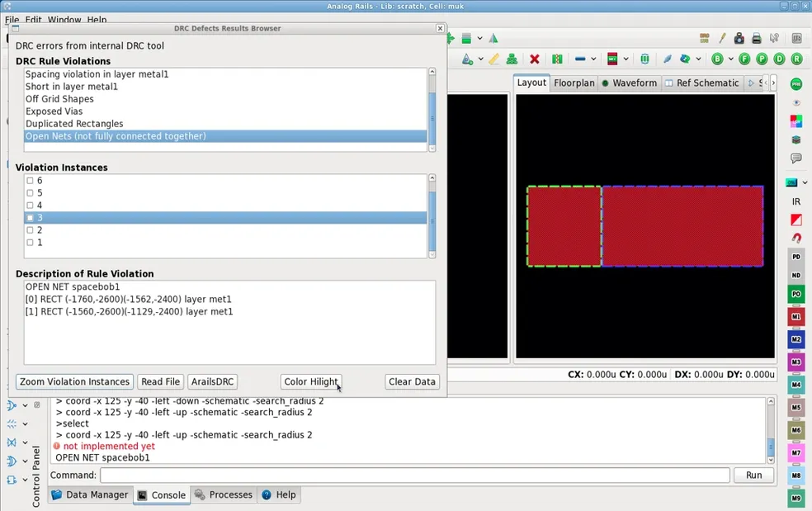Click the red X delete icon

pyautogui.click(x=535, y=59)
